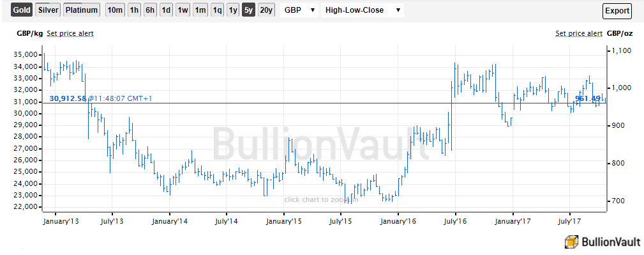
Task: Open Set price alert link beside GBP/oz
Action: click(579, 33)
